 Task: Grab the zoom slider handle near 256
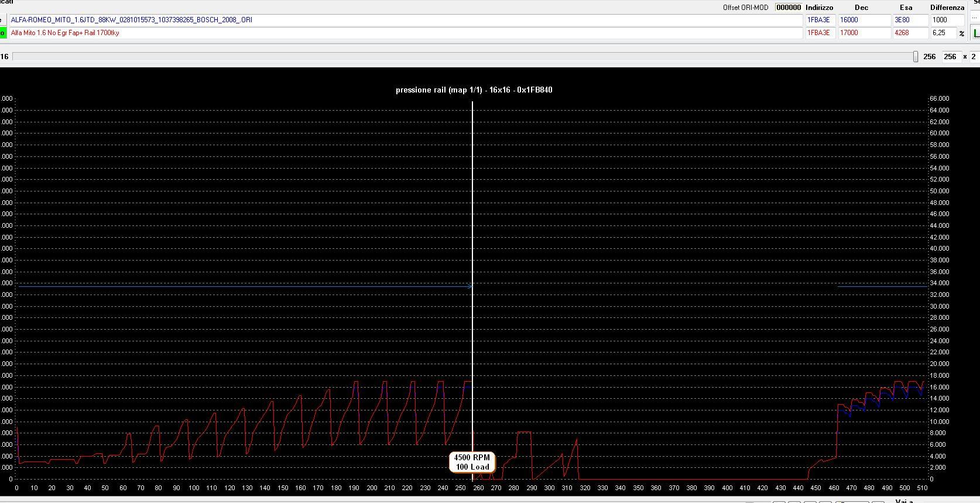click(x=916, y=57)
